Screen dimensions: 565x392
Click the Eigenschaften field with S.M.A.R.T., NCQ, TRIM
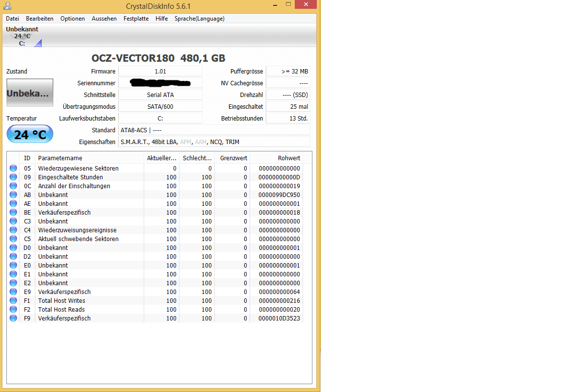(214, 142)
